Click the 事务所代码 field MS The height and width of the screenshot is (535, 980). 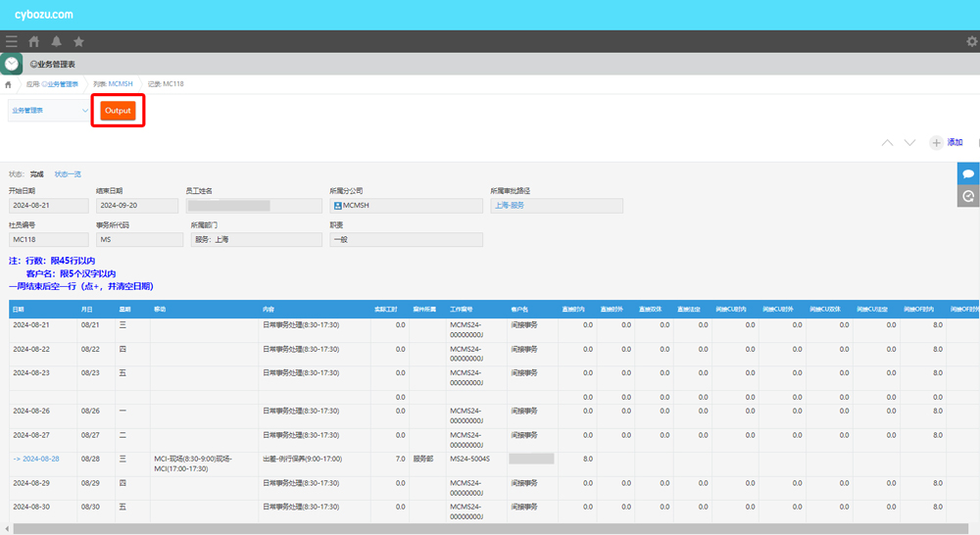pyautogui.click(x=139, y=239)
